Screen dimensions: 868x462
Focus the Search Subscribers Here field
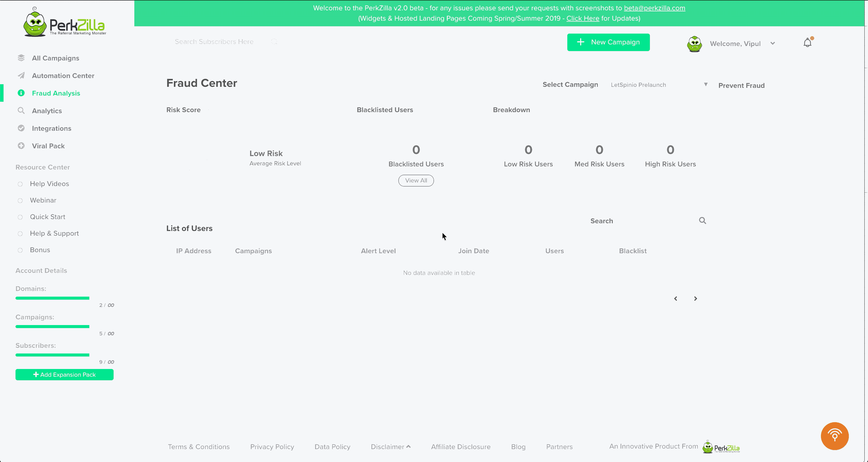click(214, 41)
